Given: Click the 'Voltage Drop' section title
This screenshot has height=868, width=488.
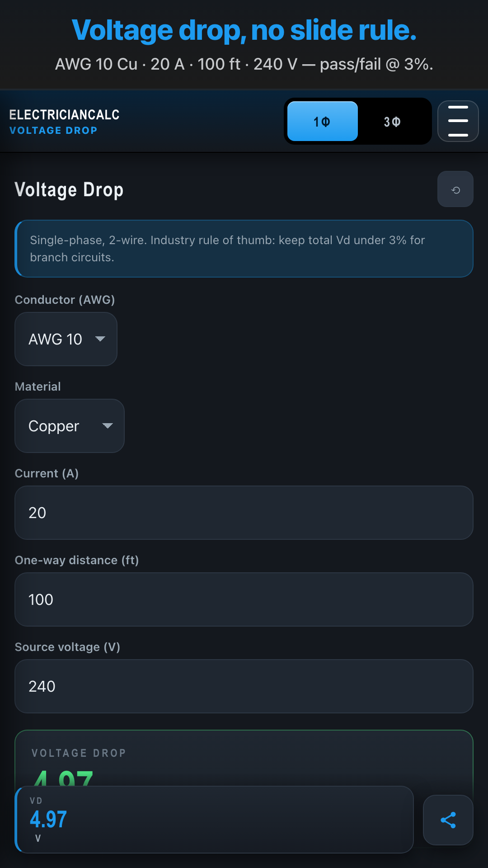Looking at the screenshot, I should click(69, 190).
